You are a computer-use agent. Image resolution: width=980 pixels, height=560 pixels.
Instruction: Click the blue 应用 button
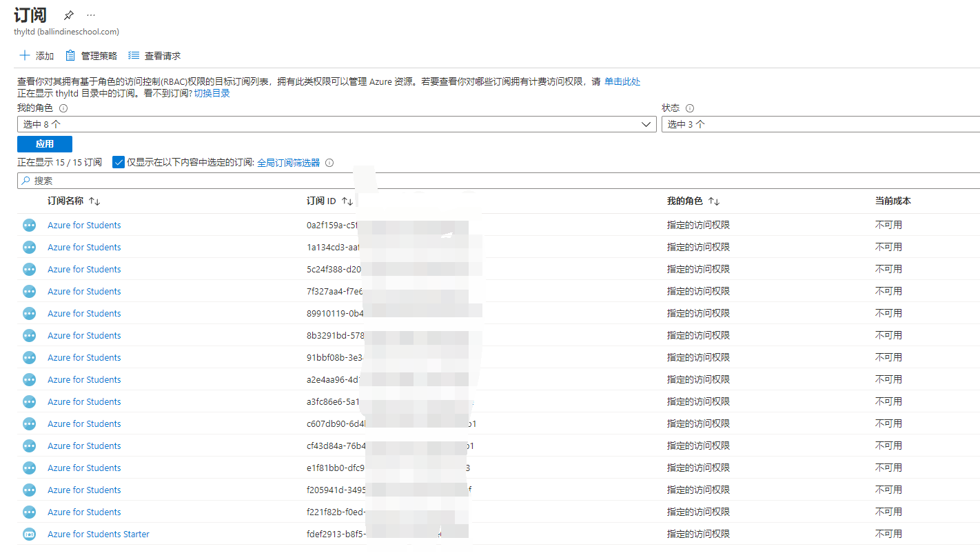pyautogui.click(x=45, y=144)
